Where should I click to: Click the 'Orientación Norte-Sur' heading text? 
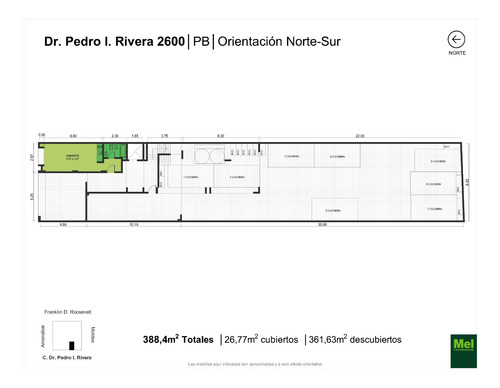point(279,42)
